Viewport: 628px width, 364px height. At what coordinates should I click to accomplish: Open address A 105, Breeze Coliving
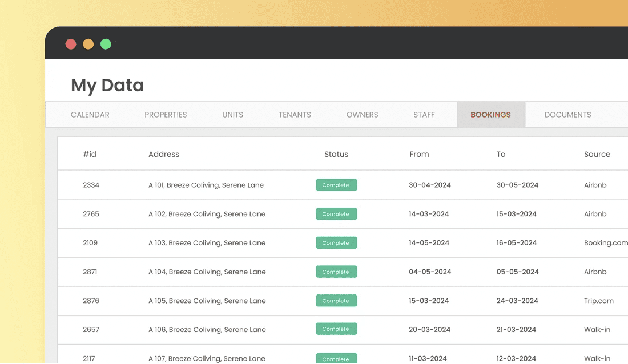pyautogui.click(x=207, y=301)
